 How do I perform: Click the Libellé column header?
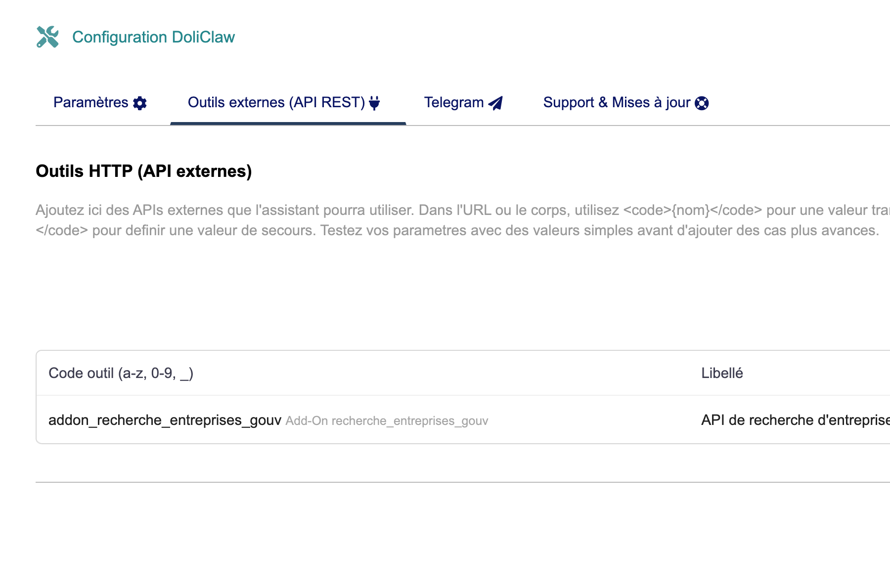tap(722, 373)
